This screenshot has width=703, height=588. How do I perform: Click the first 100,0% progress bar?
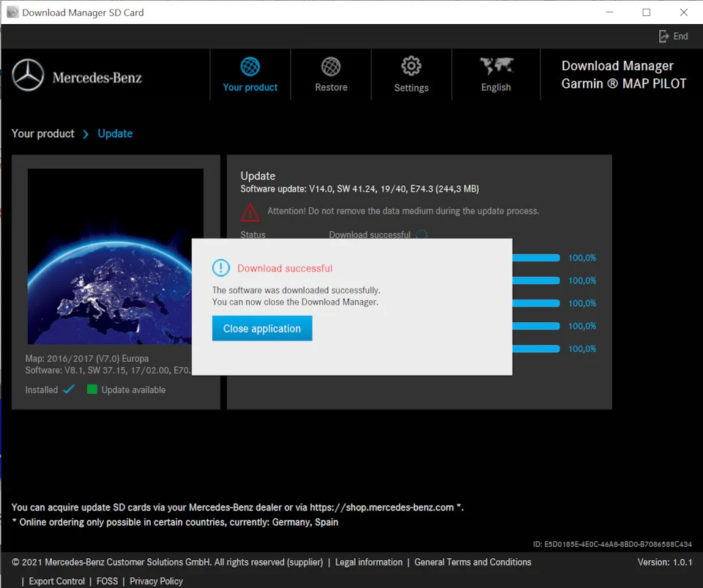[x=536, y=258]
